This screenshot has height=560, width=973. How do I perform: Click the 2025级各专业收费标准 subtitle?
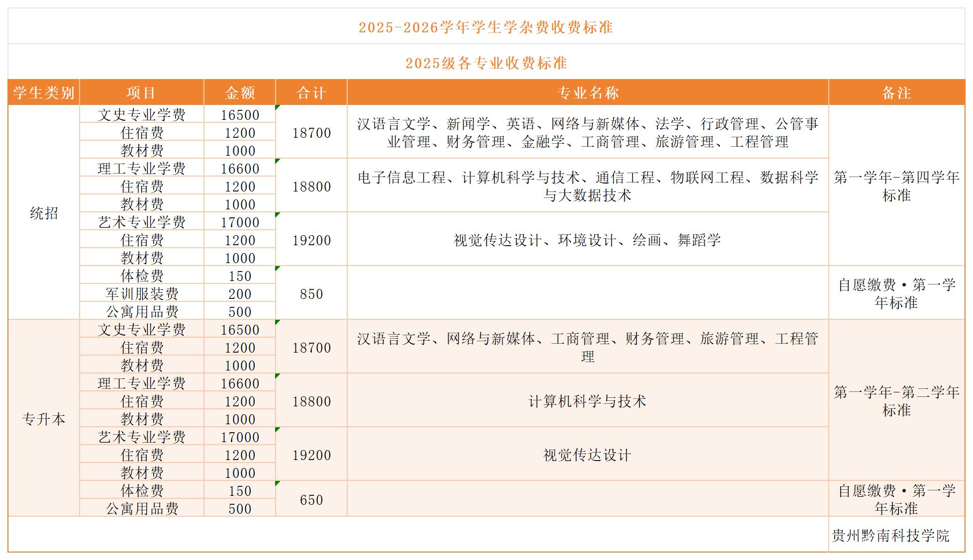tap(486, 63)
